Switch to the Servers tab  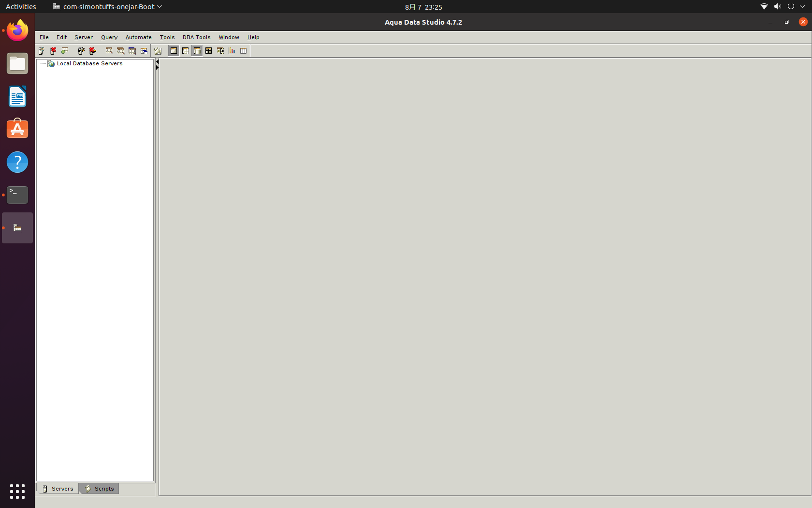pos(58,489)
